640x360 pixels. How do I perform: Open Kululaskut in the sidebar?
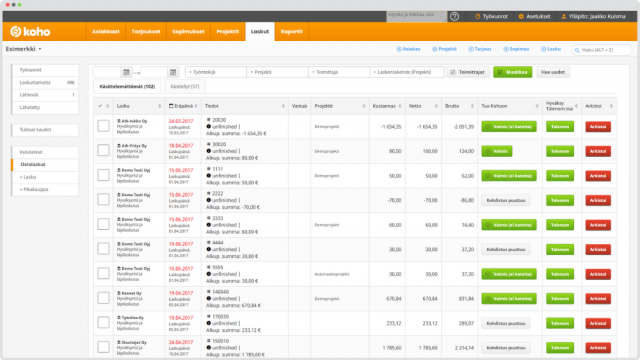[45, 152]
